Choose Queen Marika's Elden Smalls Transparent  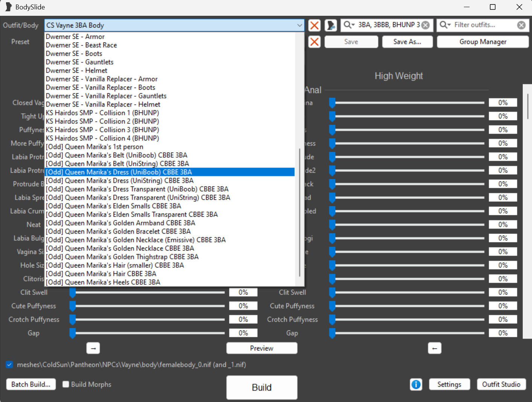tap(169, 215)
